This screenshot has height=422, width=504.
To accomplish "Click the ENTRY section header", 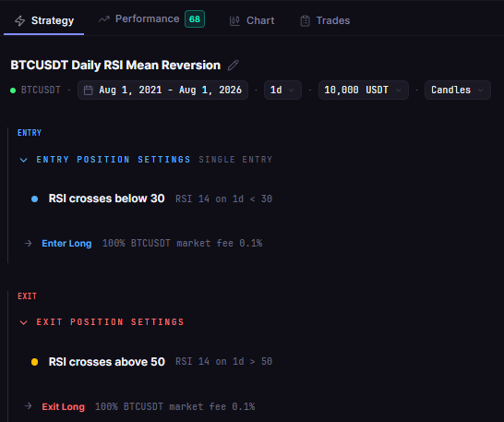I will point(30,133).
